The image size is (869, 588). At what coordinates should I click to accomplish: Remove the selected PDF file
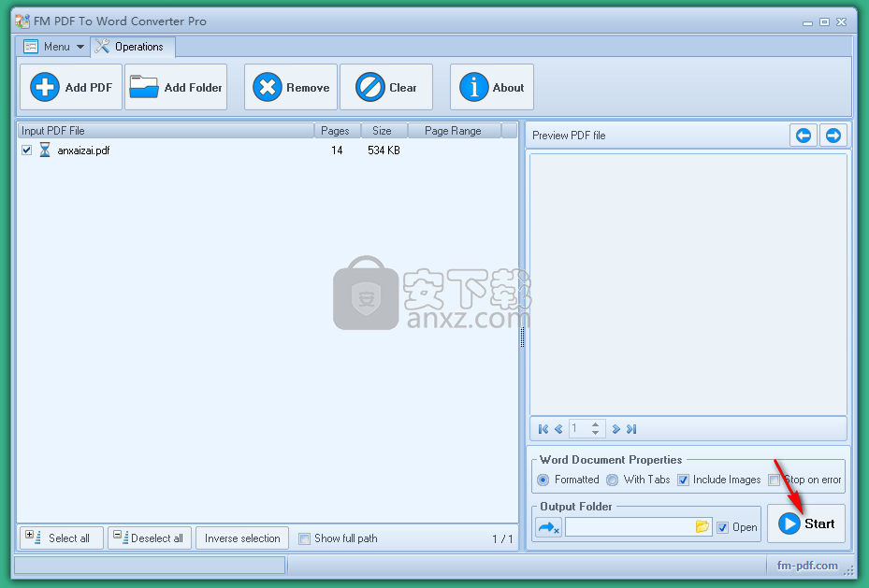(x=291, y=87)
